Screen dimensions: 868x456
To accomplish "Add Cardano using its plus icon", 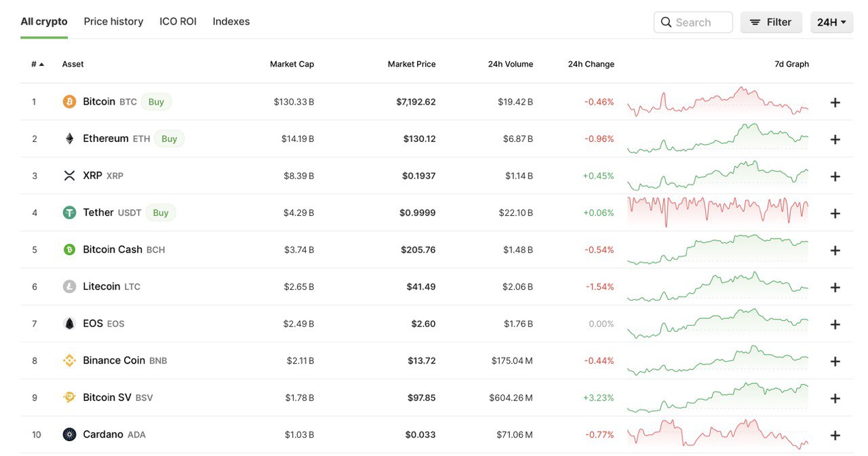I will (x=835, y=435).
